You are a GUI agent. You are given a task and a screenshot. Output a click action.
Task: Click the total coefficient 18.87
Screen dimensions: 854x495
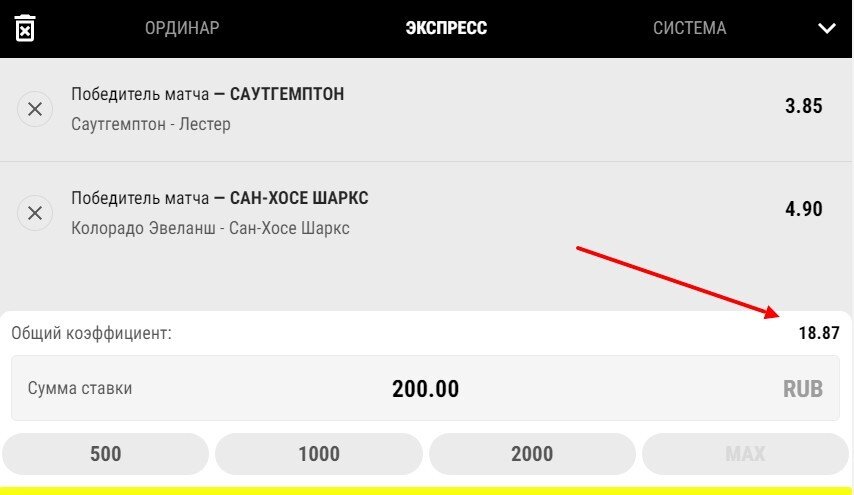[x=818, y=333]
